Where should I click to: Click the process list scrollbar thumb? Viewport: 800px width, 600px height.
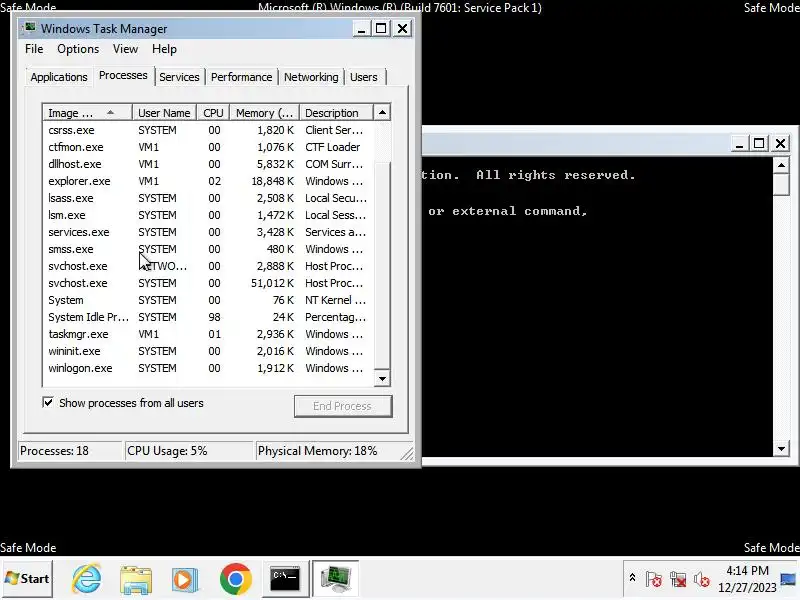tap(382, 265)
